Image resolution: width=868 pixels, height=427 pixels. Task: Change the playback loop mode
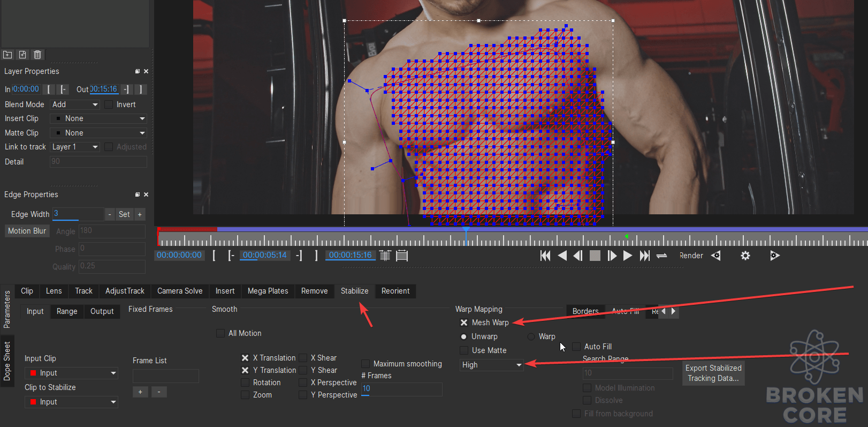[x=662, y=256]
